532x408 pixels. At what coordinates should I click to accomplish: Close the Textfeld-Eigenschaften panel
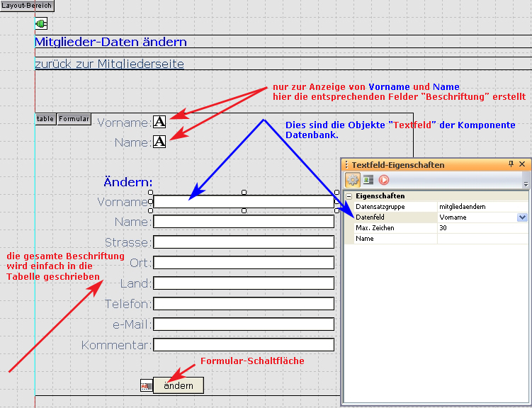pyautogui.click(x=522, y=164)
